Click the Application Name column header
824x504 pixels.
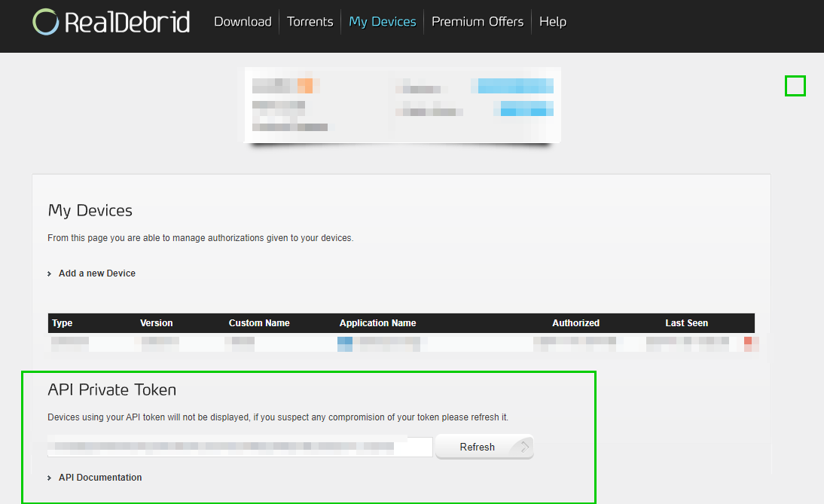click(x=378, y=323)
